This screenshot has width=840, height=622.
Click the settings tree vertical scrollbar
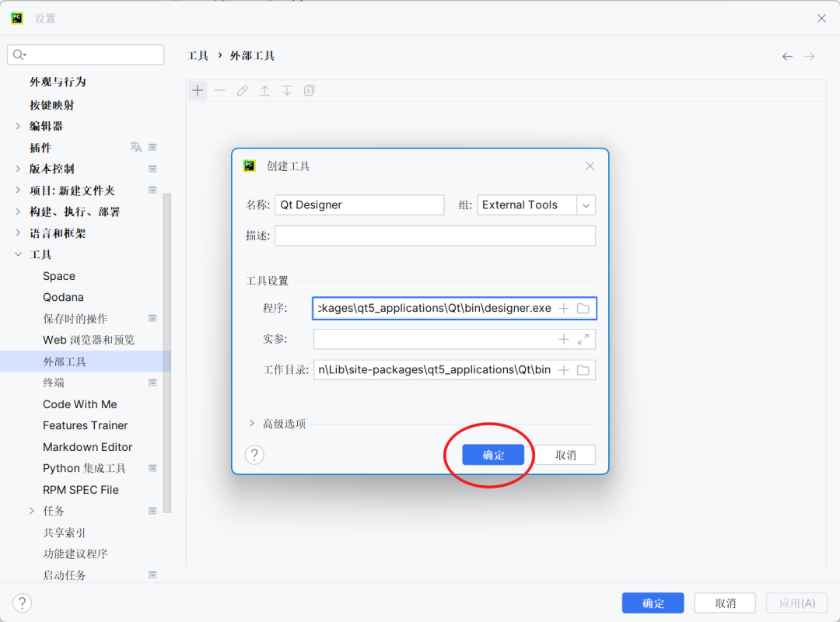pos(167,353)
